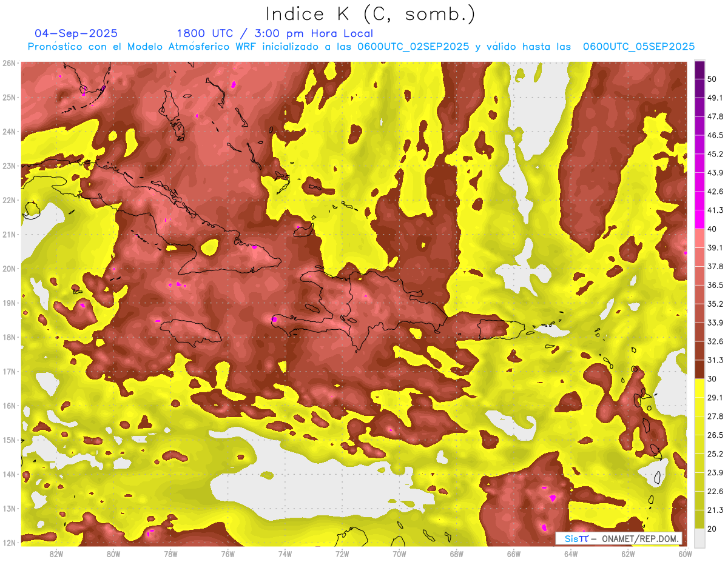Click the longitude label '64W'
The image size is (728, 562).
[571, 554]
